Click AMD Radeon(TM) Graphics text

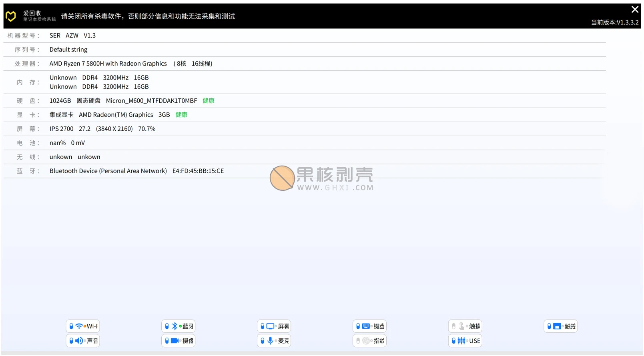pyautogui.click(x=116, y=115)
